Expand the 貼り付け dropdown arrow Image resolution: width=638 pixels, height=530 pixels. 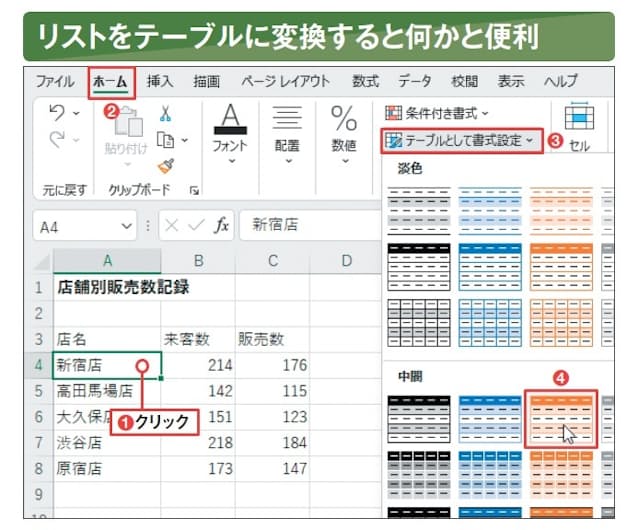tap(127, 164)
